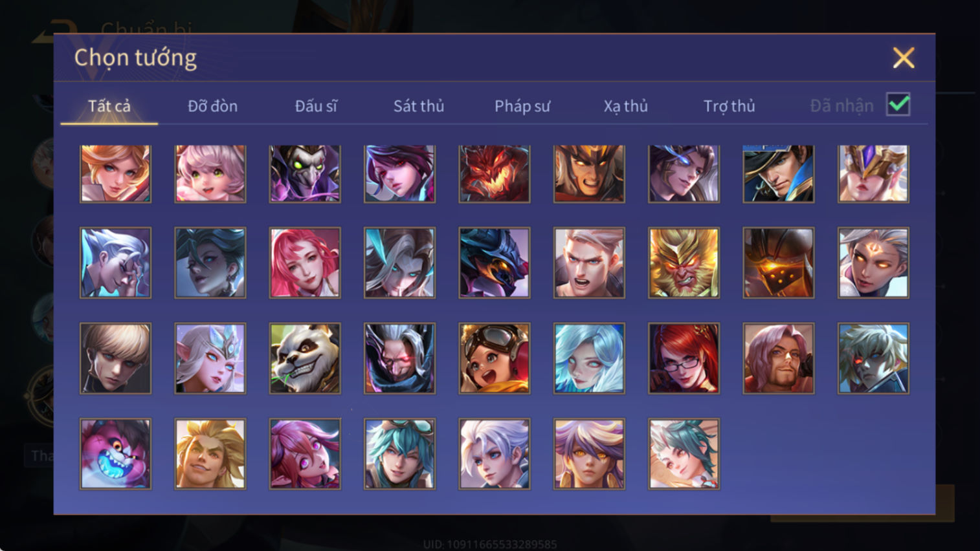Viewport: 980px width, 551px height.
Task: Filter heroes by Pháp sư
Action: [522, 106]
